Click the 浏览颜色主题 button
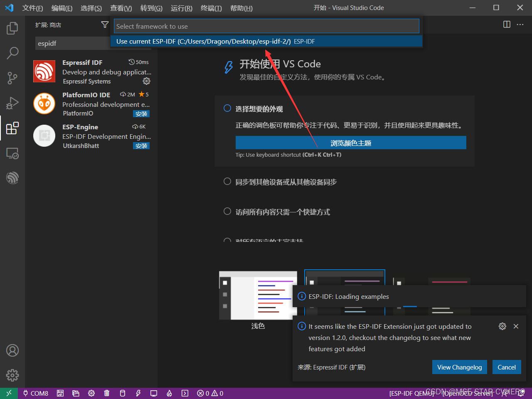Viewport: 532px width, 399px height. pos(351,143)
